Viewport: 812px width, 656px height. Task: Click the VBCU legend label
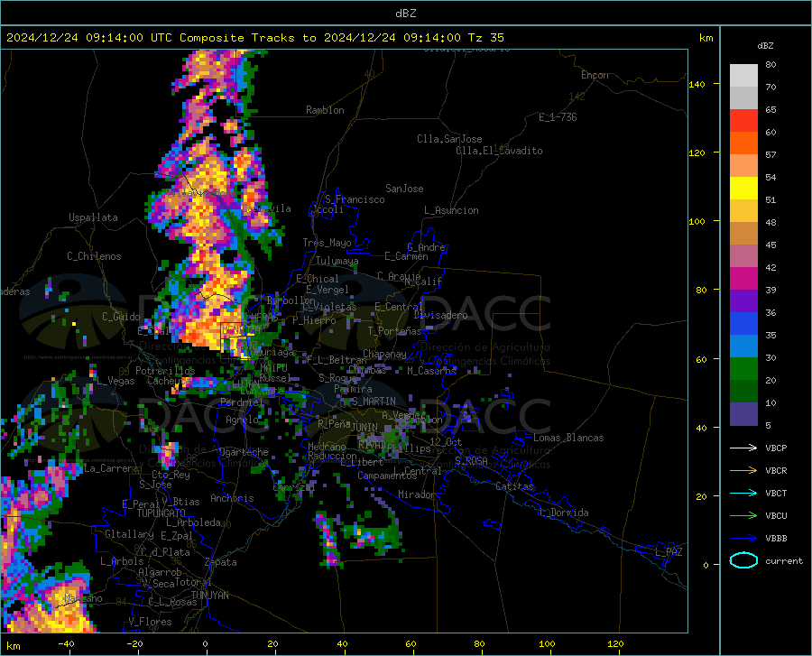click(x=776, y=516)
